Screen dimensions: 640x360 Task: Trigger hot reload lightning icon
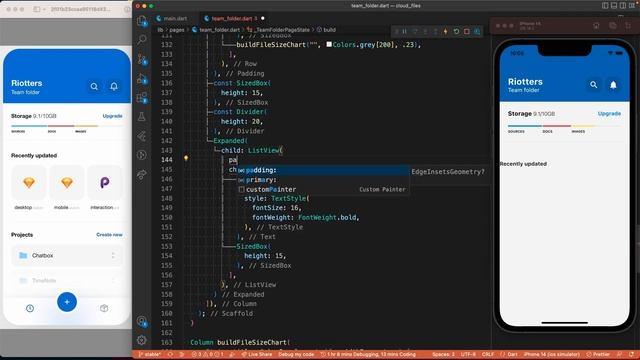[446, 31]
